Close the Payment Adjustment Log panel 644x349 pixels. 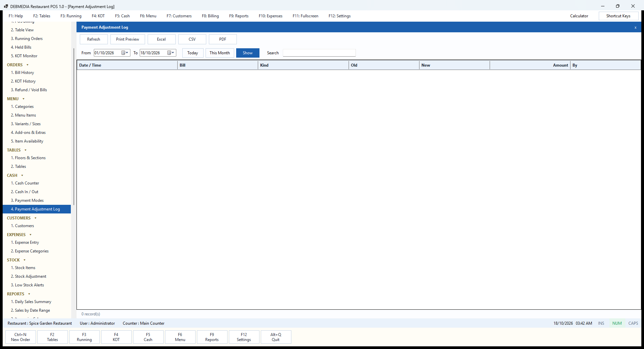[635, 27]
